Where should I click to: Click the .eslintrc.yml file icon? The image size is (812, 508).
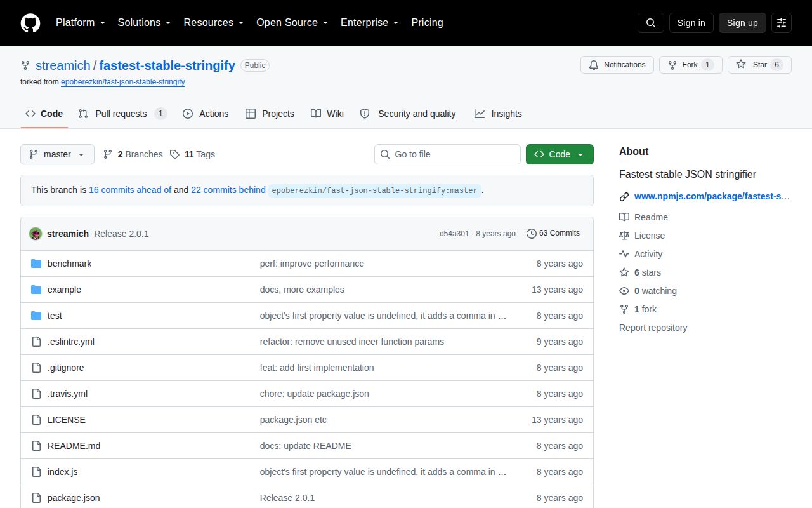point(36,342)
